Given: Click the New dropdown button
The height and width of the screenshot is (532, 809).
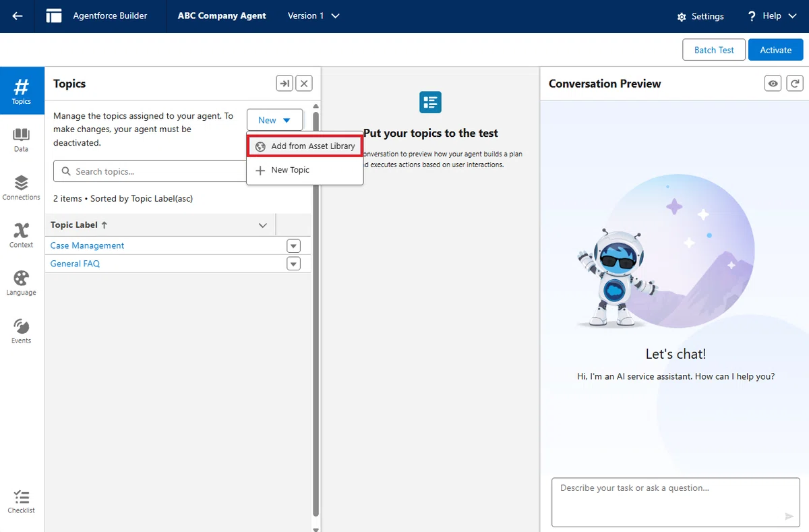Looking at the screenshot, I should click(274, 120).
